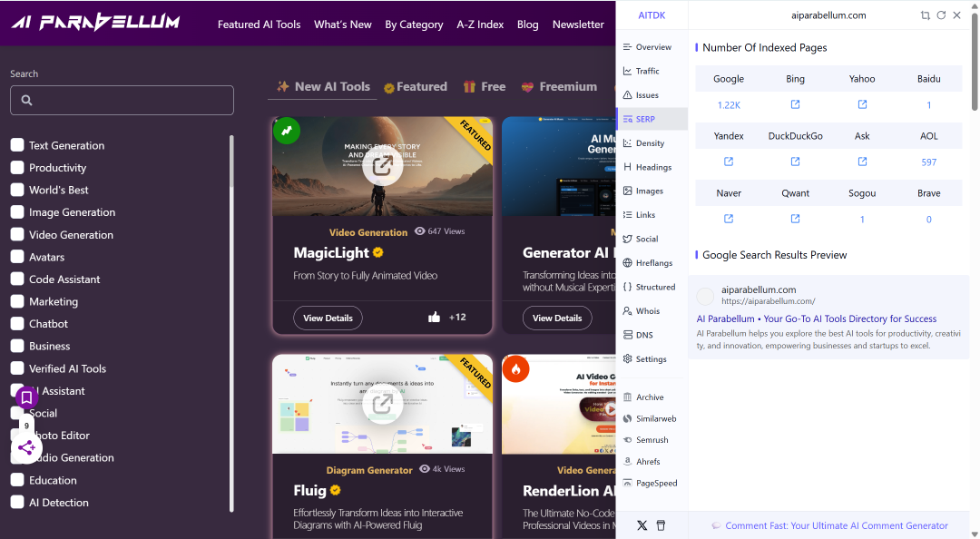Image resolution: width=980 pixels, height=539 pixels.
Task: Check the Chatbot checkbox
Action: 17,323
